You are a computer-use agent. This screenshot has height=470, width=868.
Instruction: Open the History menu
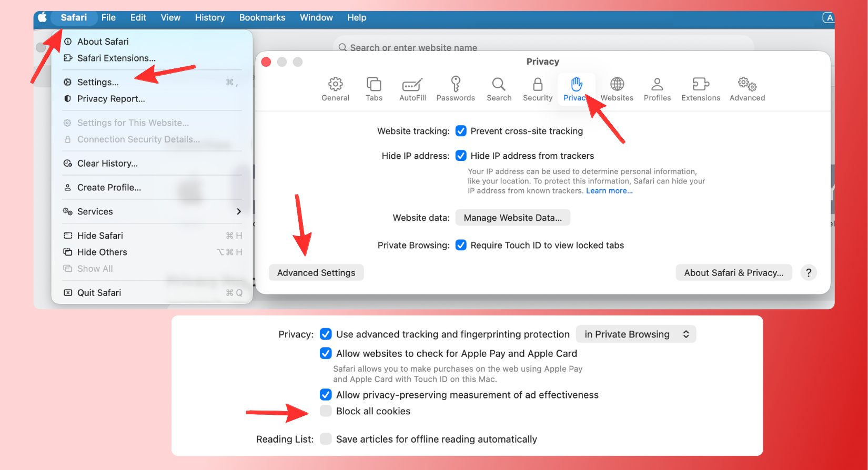point(209,17)
